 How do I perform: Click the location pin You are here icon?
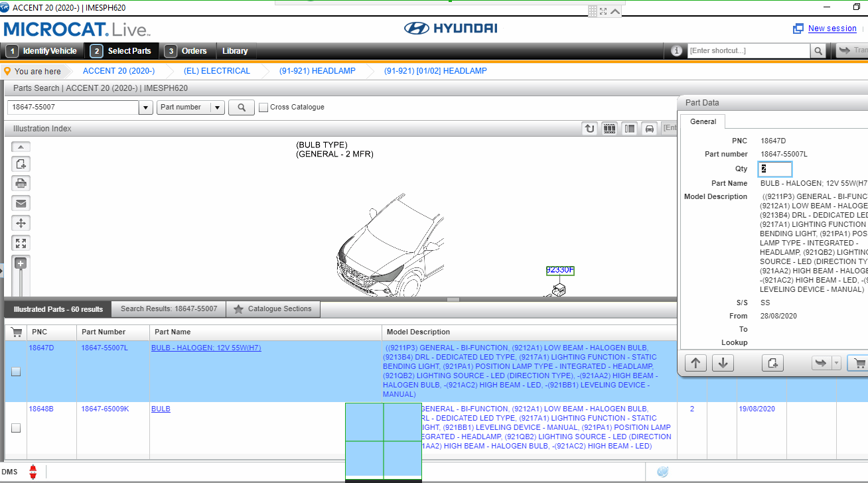7,71
